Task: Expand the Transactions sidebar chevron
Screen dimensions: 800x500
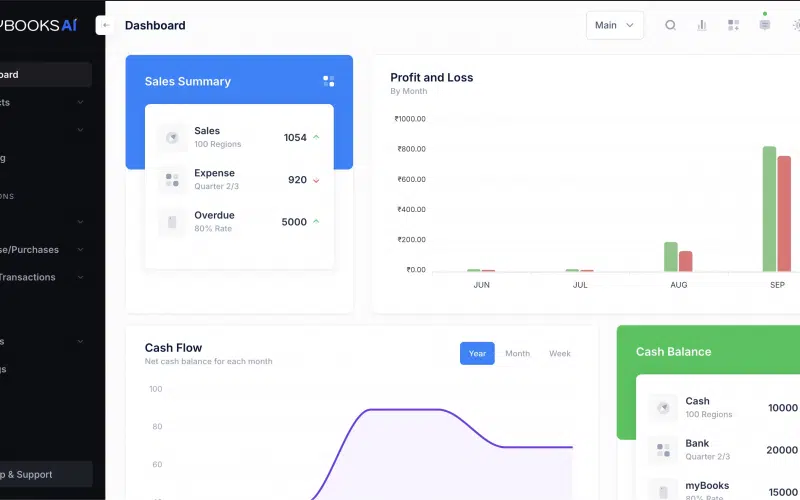Action: click(80, 277)
